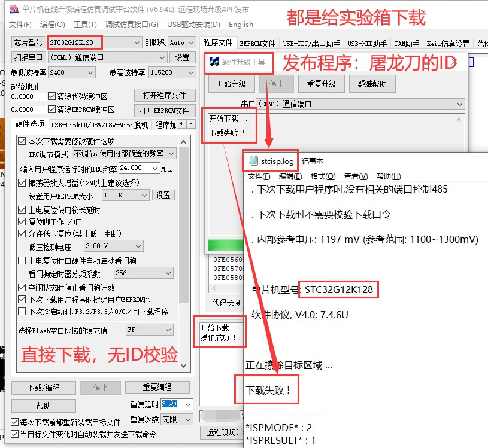This screenshot has height=448, width=488.
Task: Toggle 允许低压复位 checkbox
Action: (22, 233)
